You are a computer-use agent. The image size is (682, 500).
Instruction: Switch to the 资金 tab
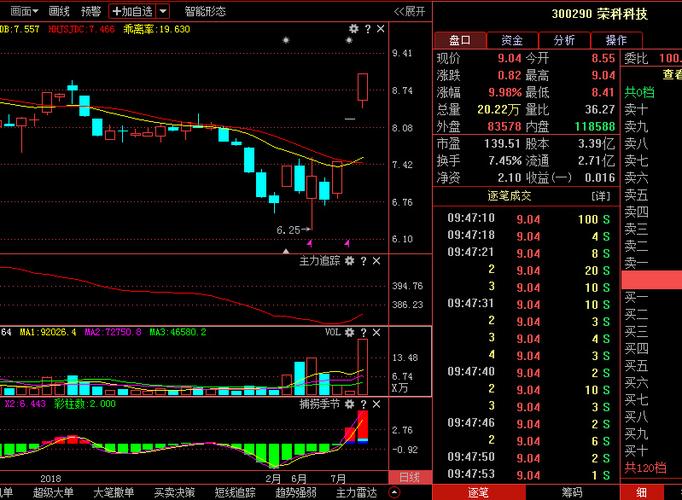click(512, 40)
